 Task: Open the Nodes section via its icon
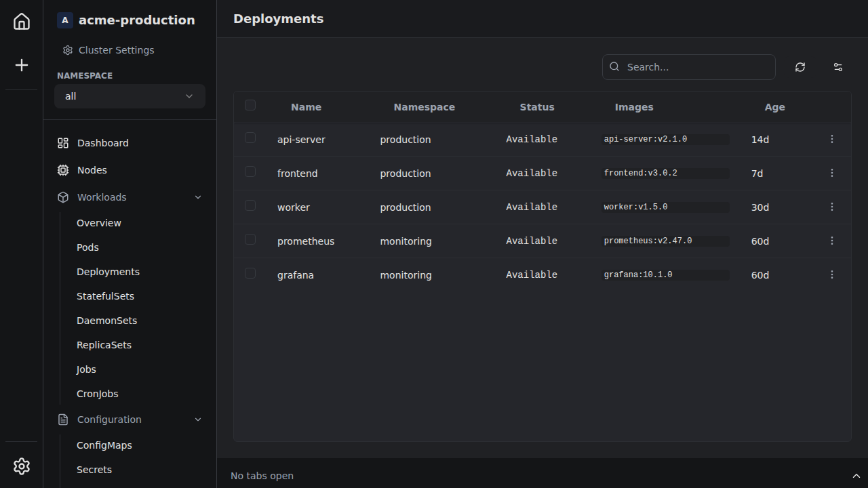tap(62, 169)
